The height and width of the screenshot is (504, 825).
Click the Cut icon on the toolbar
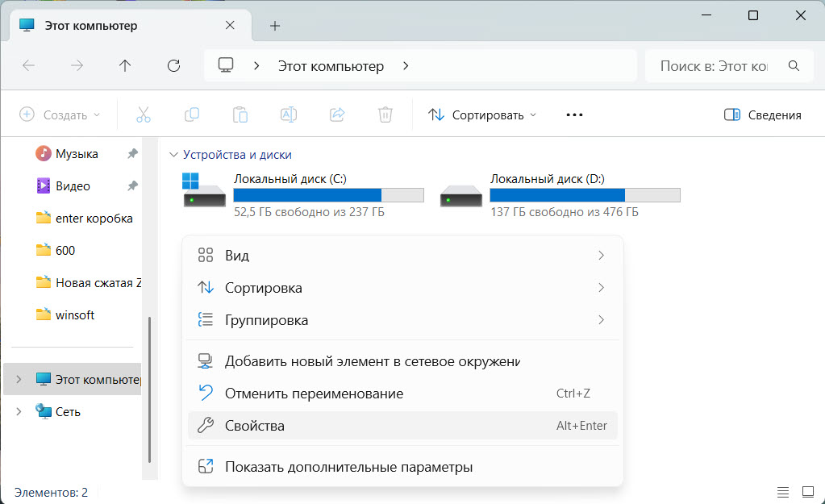tap(144, 115)
